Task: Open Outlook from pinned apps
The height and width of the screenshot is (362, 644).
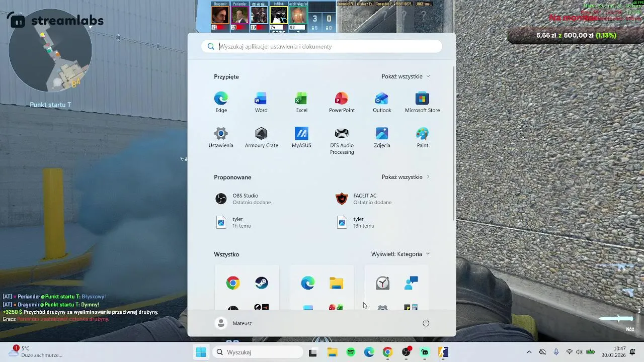Action: 382,103
